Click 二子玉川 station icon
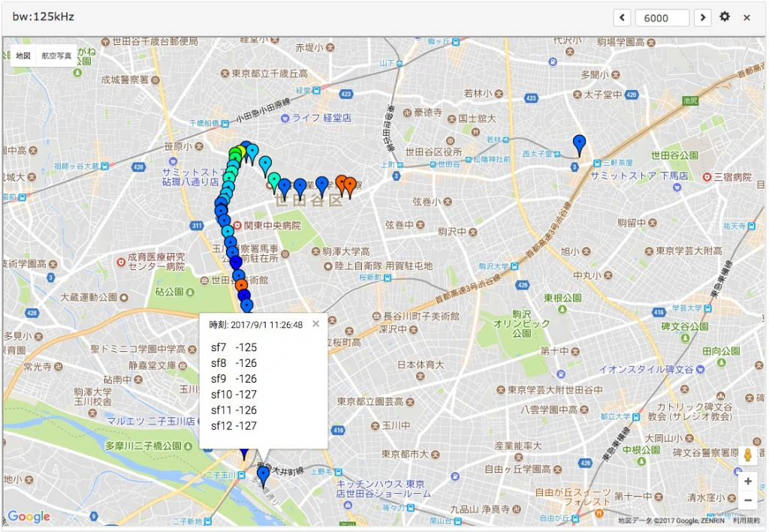 tap(241, 475)
